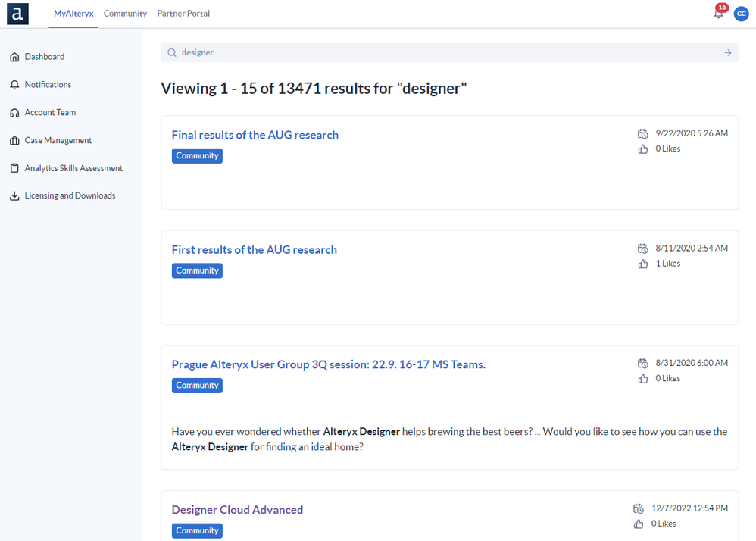Screen dimensions: 756x541
Task: Open the Partner Portal tab
Action: click(183, 14)
